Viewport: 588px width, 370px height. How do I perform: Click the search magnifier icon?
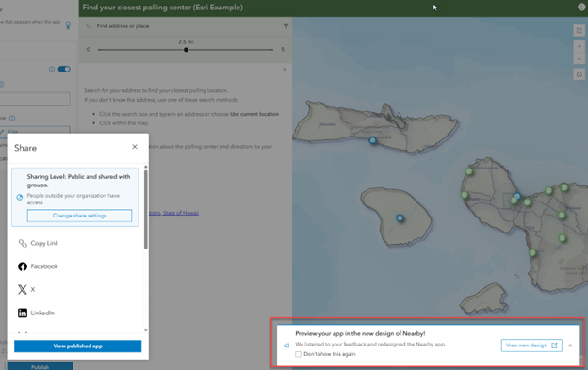tap(89, 26)
